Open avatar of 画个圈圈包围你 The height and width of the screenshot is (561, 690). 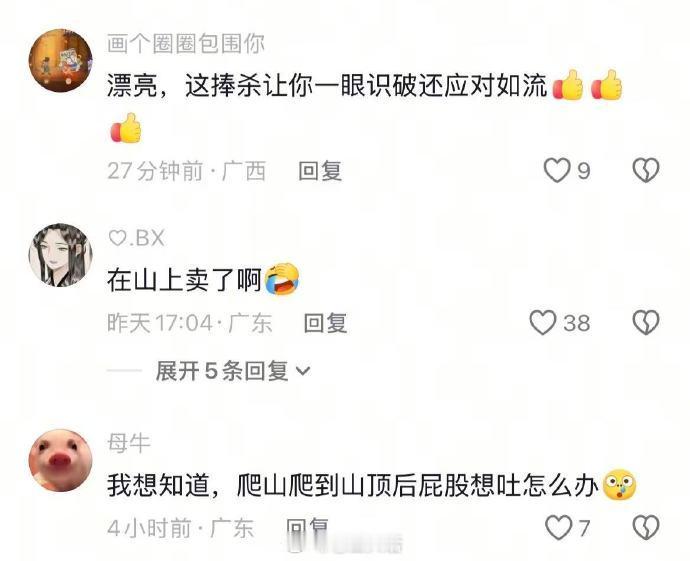61,61
